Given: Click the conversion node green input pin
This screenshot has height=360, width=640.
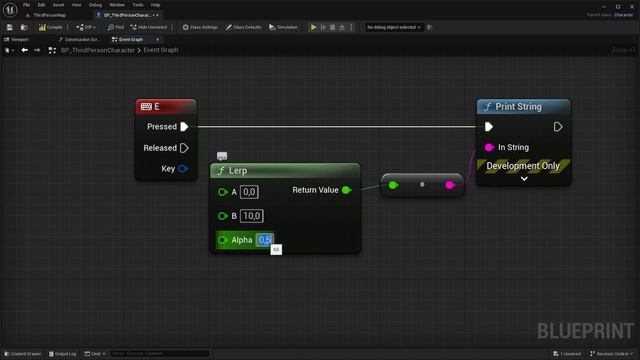Looking at the screenshot, I should tap(393, 185).
